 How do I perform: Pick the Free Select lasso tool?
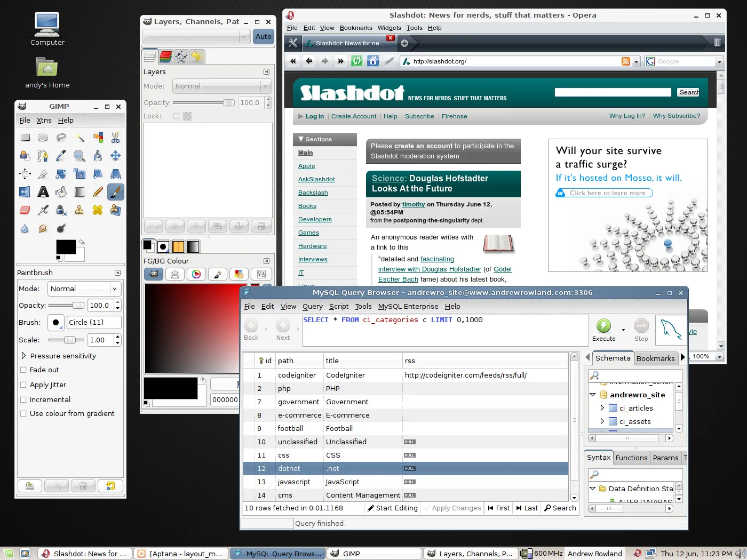click(61, 138)
